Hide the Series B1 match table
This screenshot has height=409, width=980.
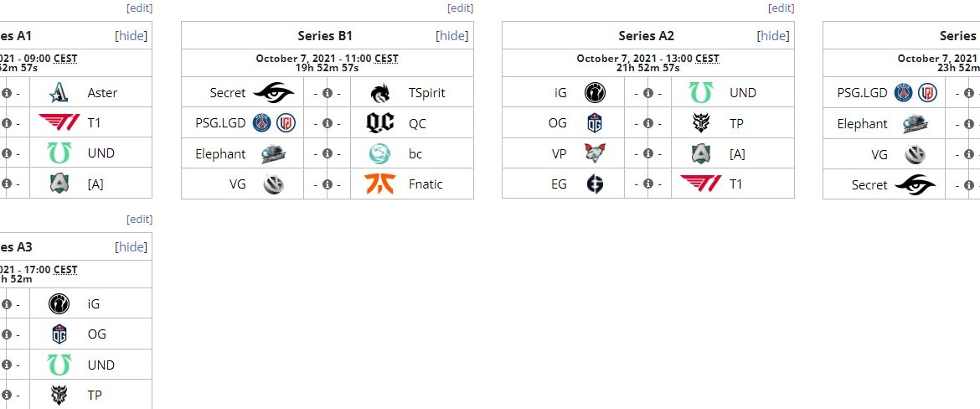452,36
